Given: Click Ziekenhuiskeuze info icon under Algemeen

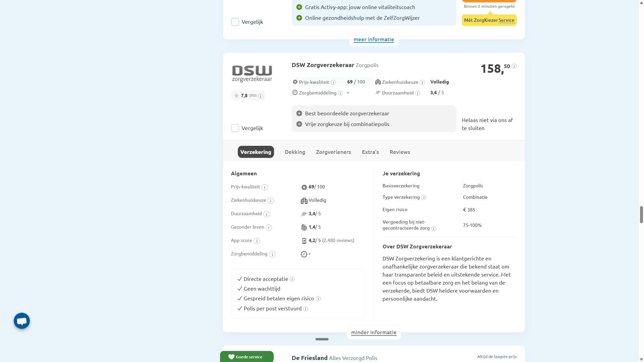Looking at the screenshot, I should (271, 201).
